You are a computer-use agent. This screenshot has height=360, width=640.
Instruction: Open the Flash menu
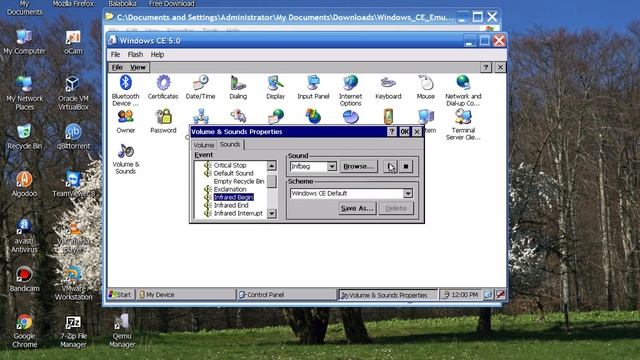coord(135,54)
